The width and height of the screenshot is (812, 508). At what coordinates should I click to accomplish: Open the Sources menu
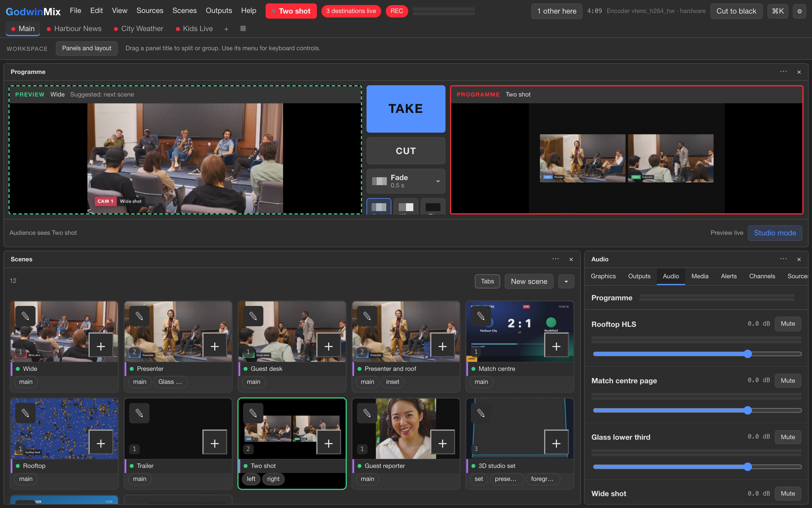pyautogui.click(x=150, y=10)
